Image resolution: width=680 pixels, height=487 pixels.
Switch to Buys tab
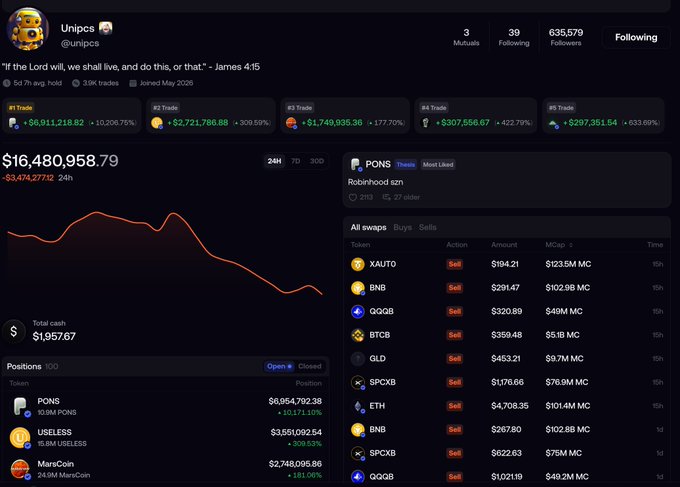(x=402, y=227)
